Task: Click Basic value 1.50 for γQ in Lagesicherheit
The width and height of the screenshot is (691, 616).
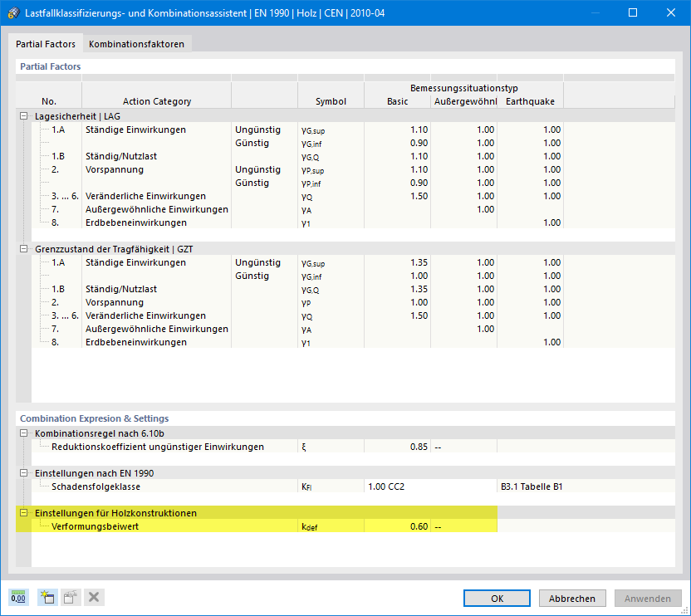Action: [397, 196]
